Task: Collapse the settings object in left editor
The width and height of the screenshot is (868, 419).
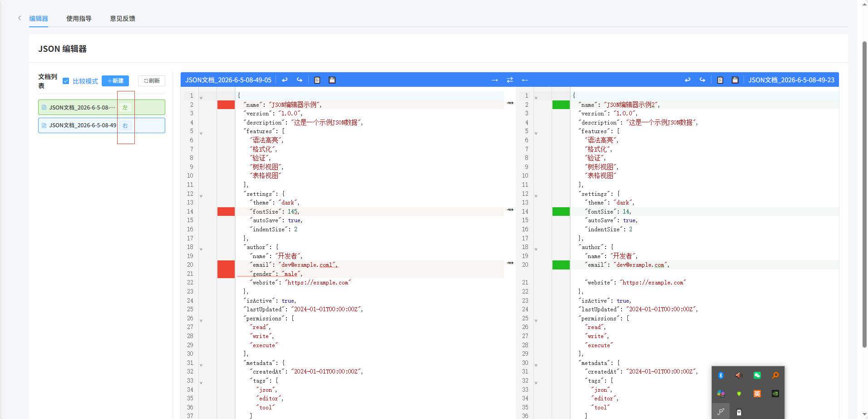Action: tap(201, 196)
